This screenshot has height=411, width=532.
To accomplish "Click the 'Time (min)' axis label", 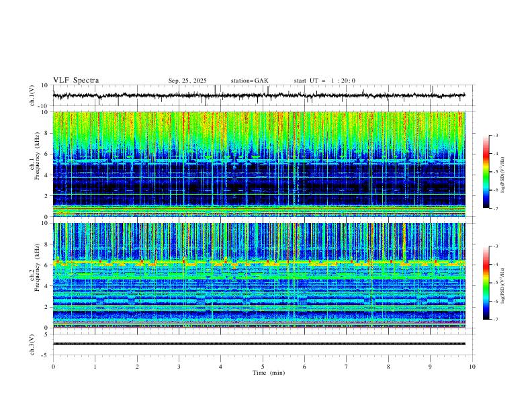I will pos(269,373).
